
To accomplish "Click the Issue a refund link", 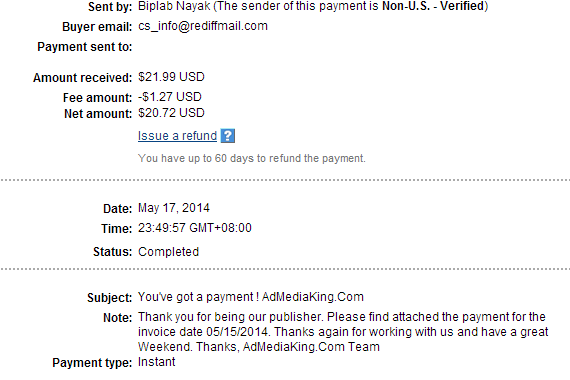I will (x=177, y=136).
